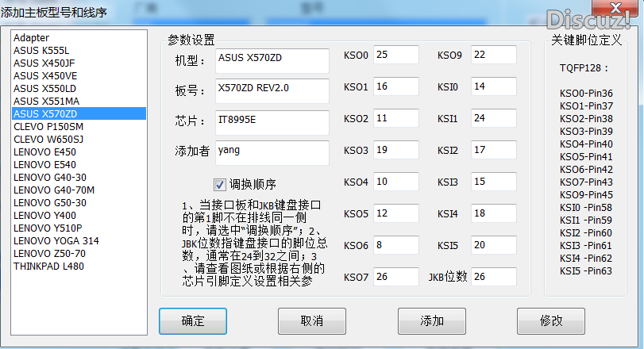Click the 添加 button

[x=432, y=321]
